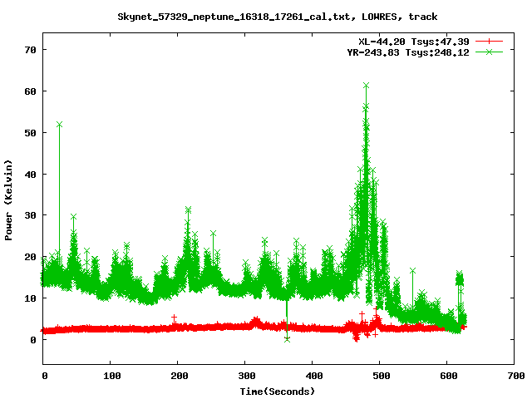
Task: Click the y-axis tick label 50
Action: click(30, 133)
